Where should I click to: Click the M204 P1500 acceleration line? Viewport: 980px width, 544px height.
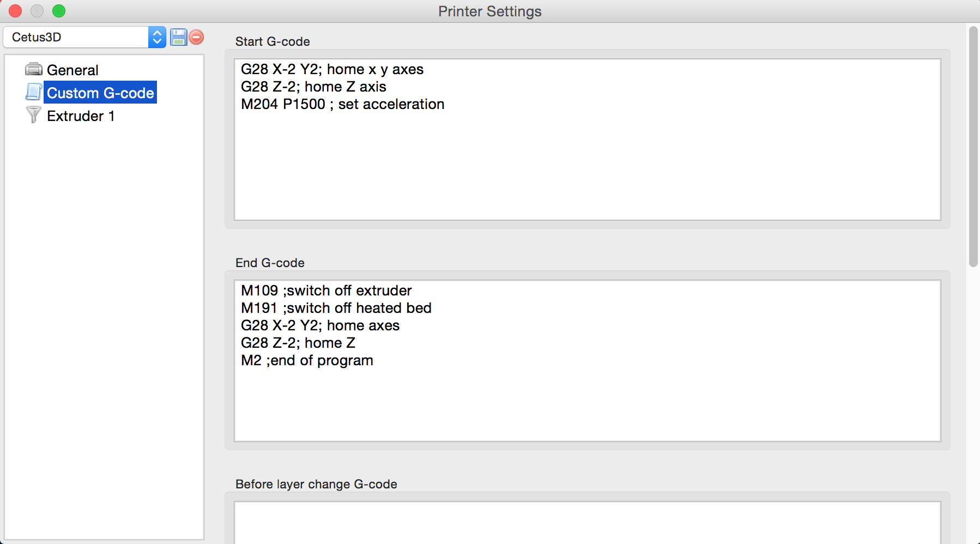point(342,104)
